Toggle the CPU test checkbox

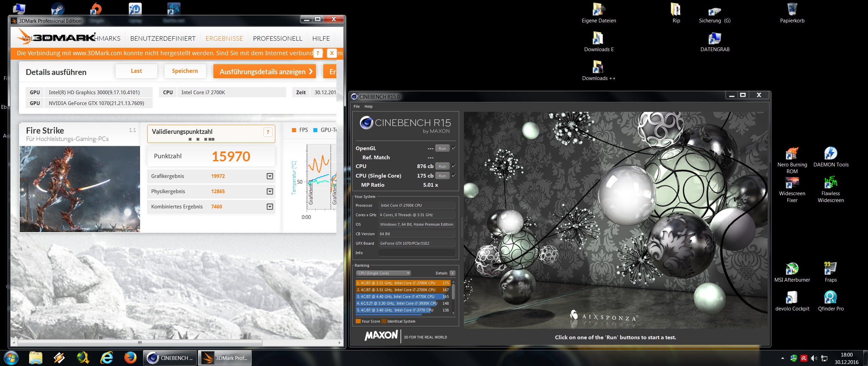454,166
